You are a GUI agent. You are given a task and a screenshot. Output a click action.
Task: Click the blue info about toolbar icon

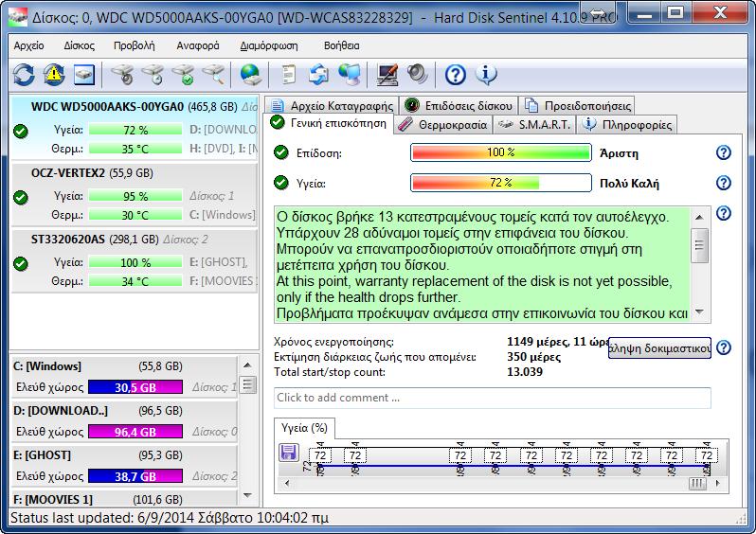pos(485,75)
